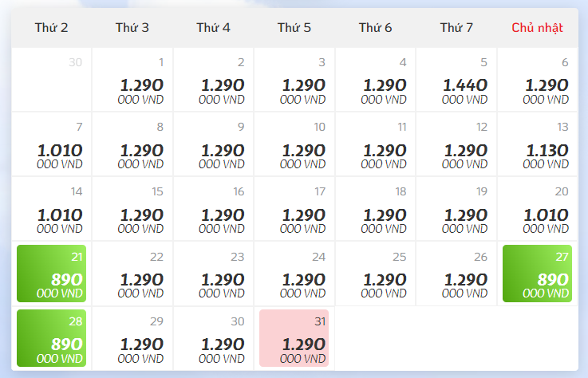Select day 7 priced 1.010
This screenshot has height=378, width=588.
click(x=51, y=144)
